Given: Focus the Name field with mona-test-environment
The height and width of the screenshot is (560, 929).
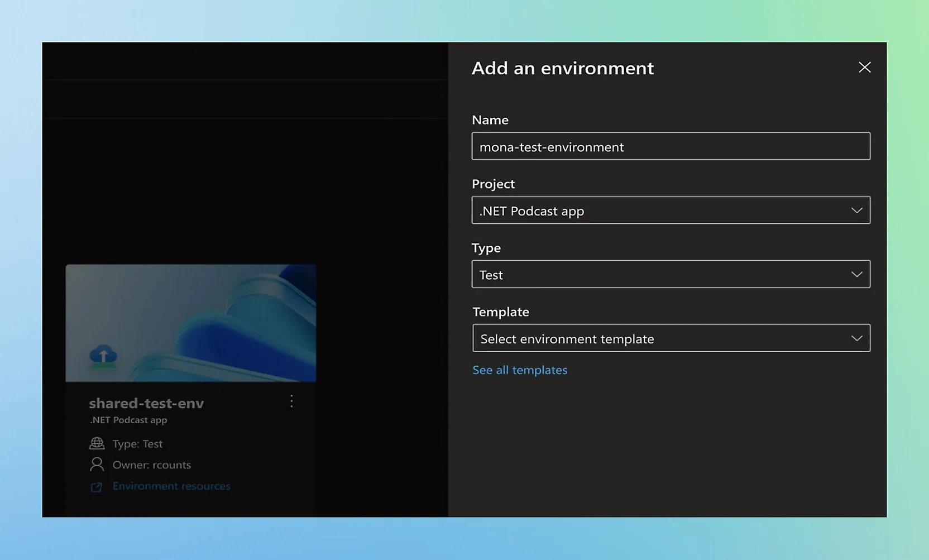Looking at the screenshot, I should [670, 146].
